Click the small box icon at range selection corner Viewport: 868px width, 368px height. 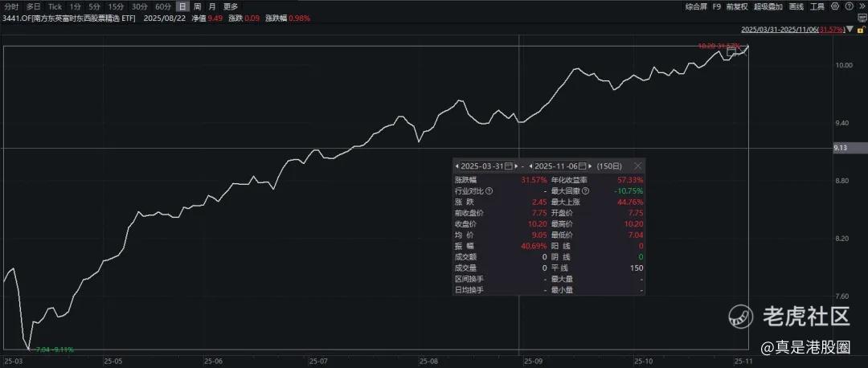(x=732, y=52)
